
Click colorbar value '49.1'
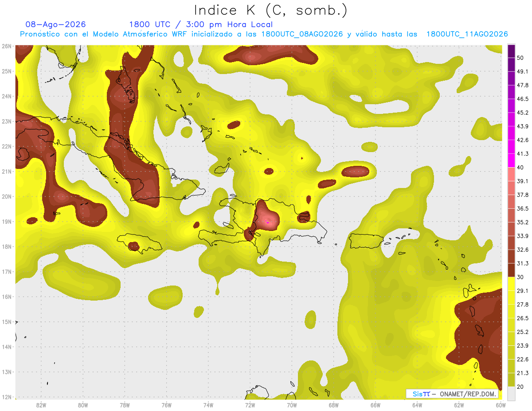pyautogui.click(x=522, y=71)
